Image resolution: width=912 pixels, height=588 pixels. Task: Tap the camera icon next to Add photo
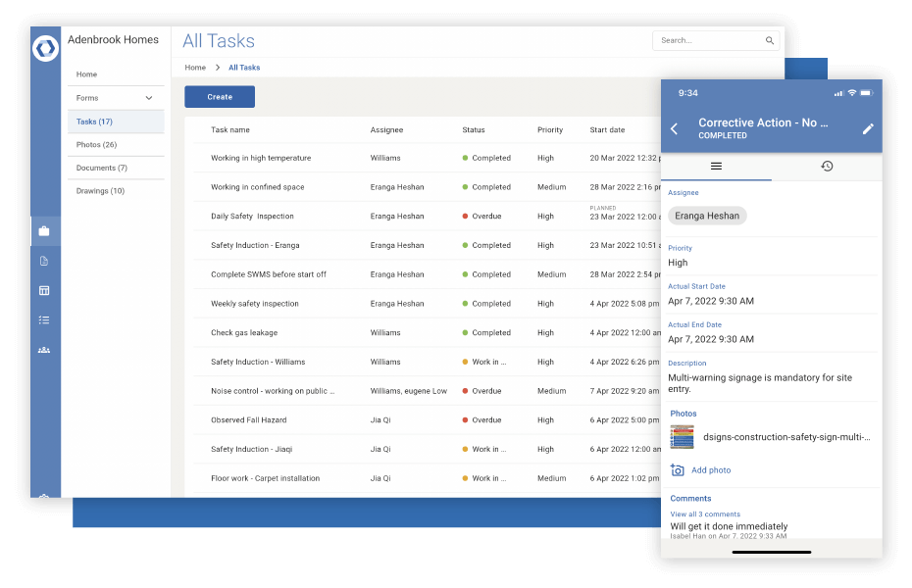677,470
